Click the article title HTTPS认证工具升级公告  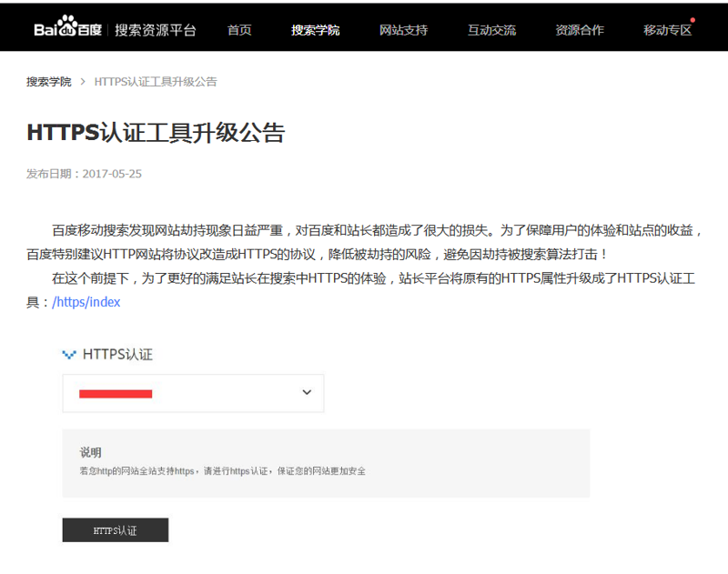coord(156,133)
